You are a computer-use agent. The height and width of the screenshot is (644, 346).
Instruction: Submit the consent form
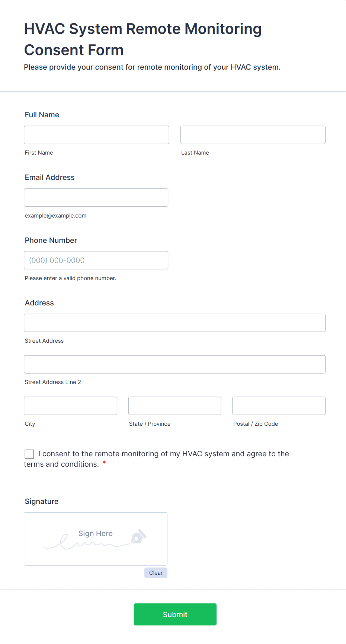point(175,615)
